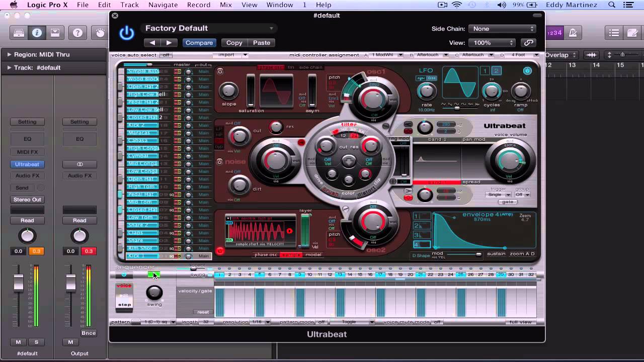The image size is (644, 362).
Task: Toggle voice mute mode off button
Action: pos(437,322)
